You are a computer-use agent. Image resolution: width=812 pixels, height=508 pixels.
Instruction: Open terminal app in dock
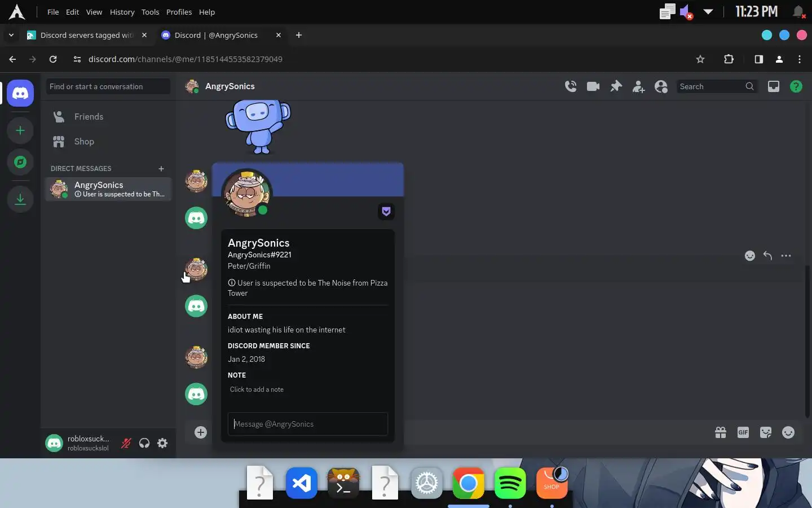pyautogui.click(x=343, y=483)
